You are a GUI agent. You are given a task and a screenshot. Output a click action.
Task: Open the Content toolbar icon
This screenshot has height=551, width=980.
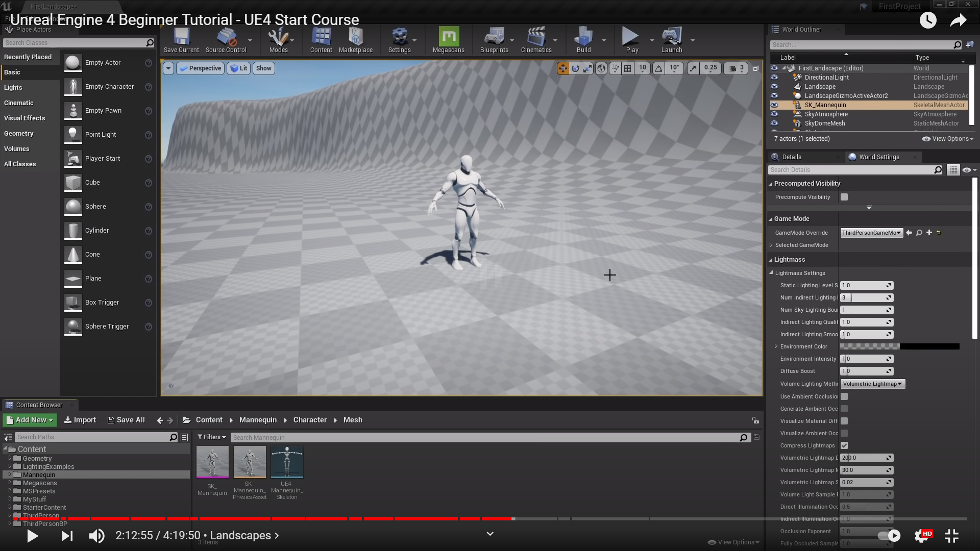[x=321, y=40]
